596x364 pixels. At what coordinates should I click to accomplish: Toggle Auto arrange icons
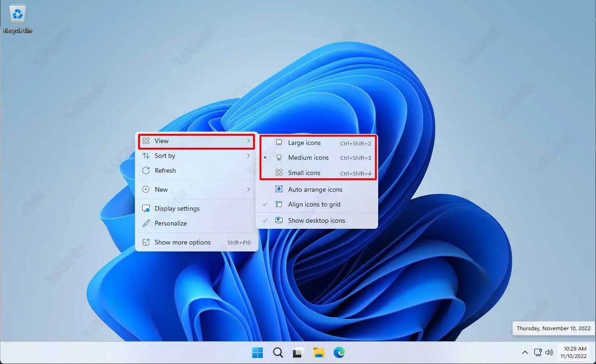[315, 189]
